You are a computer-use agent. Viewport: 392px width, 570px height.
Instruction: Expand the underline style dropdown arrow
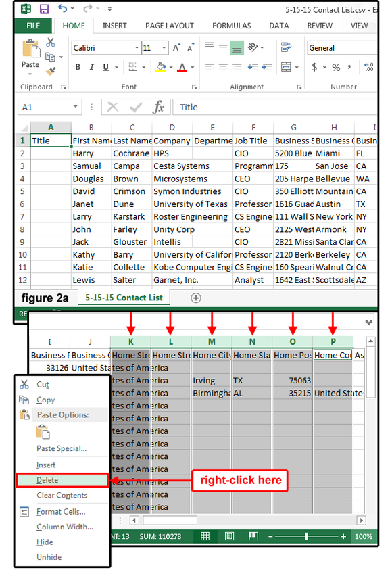117,67
